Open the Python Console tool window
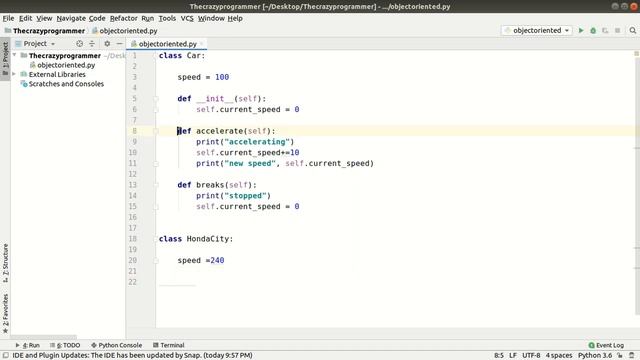640x360 pixels. pos(117,345)
